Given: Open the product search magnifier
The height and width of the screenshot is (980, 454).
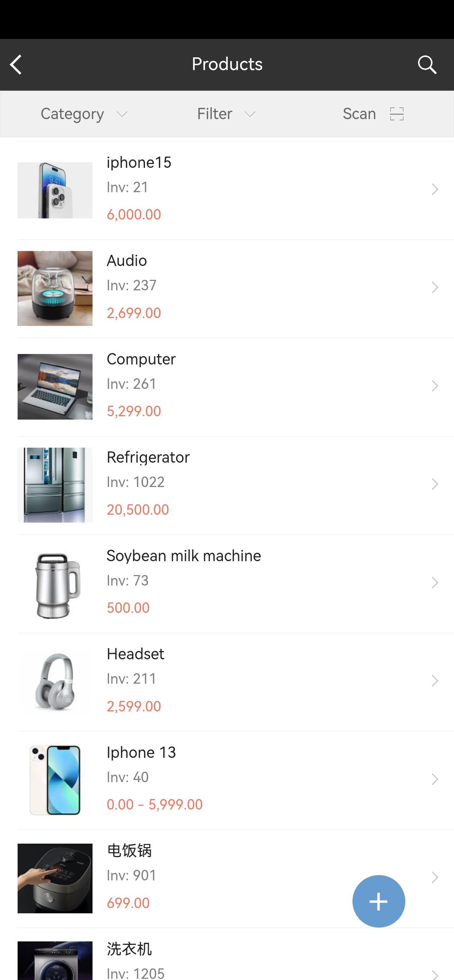Looking at the screenshot, I should 427,65.
